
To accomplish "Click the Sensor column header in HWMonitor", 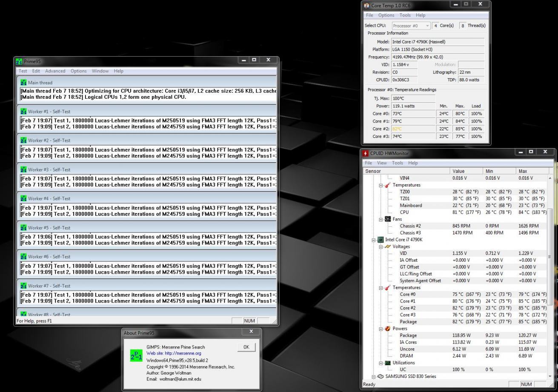I will (x=407, y=171).
